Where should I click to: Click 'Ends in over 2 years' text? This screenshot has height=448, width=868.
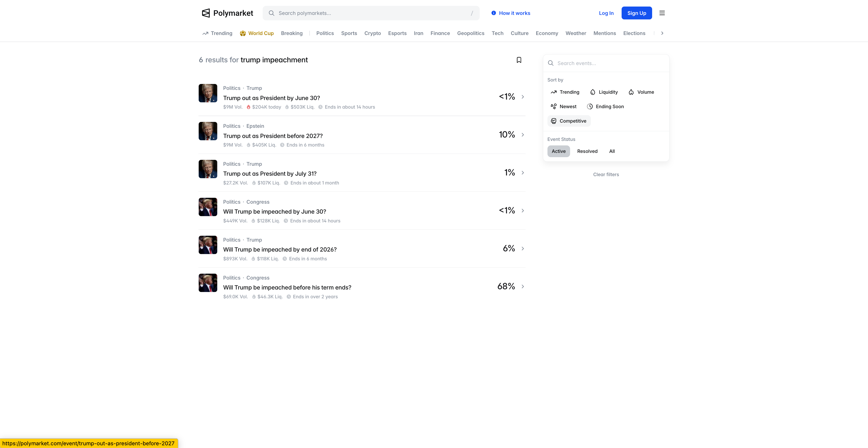pos(315,297)
